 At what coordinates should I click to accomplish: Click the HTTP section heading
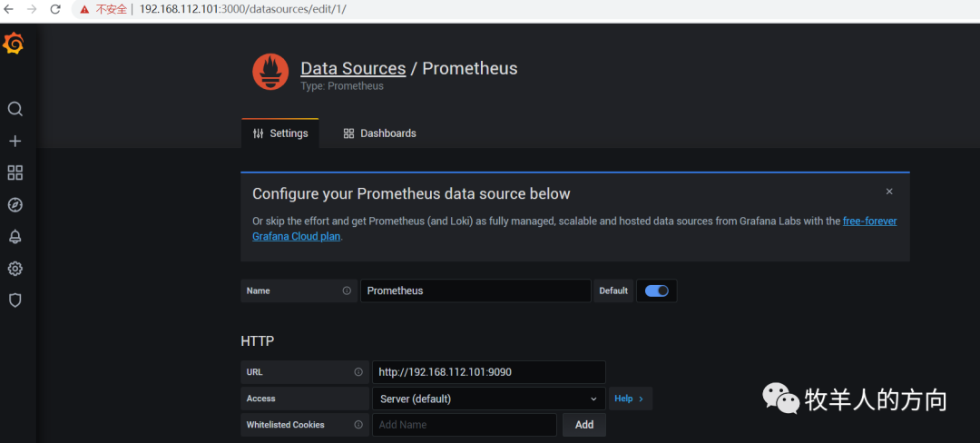click(258, 341)
